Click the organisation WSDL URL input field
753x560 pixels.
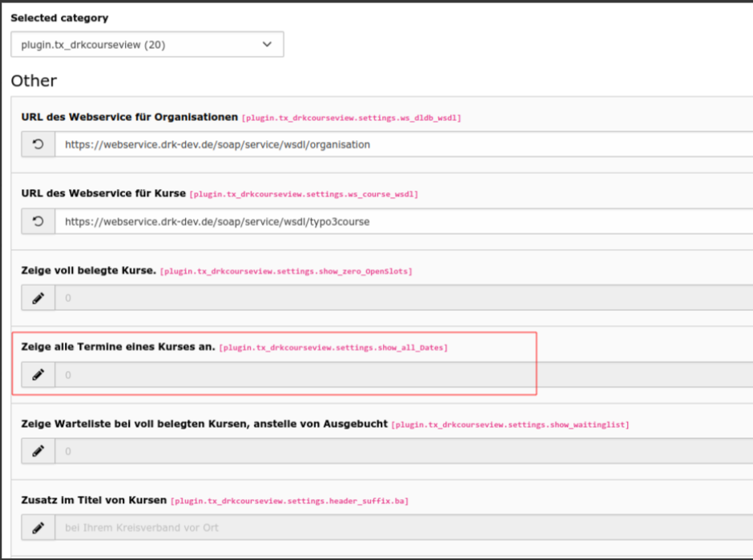coord(401,145)
